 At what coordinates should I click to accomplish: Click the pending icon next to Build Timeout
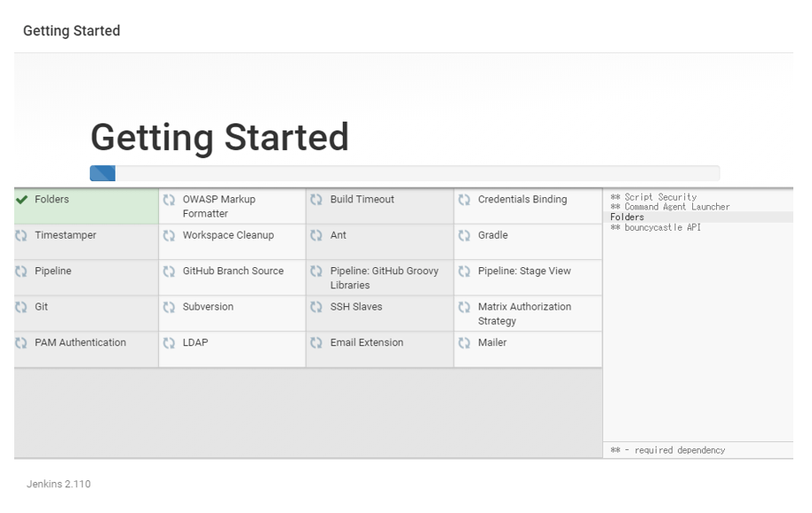(316, 200)
